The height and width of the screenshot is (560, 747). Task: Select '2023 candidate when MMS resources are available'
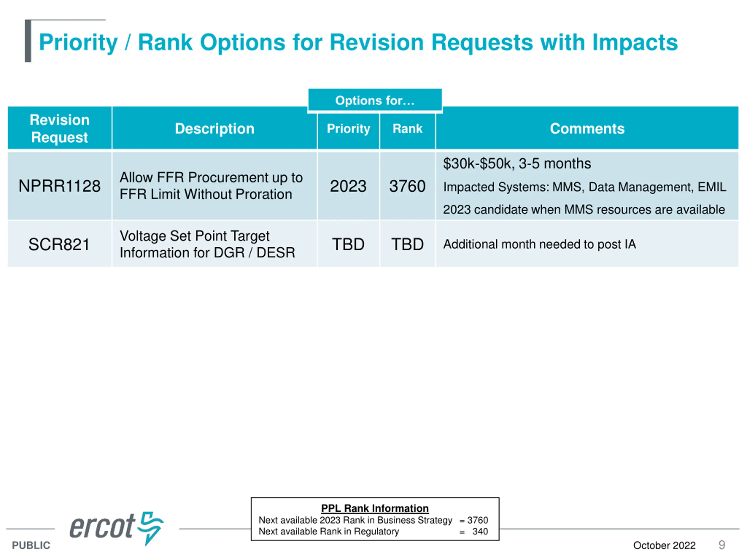coord(584,210)
